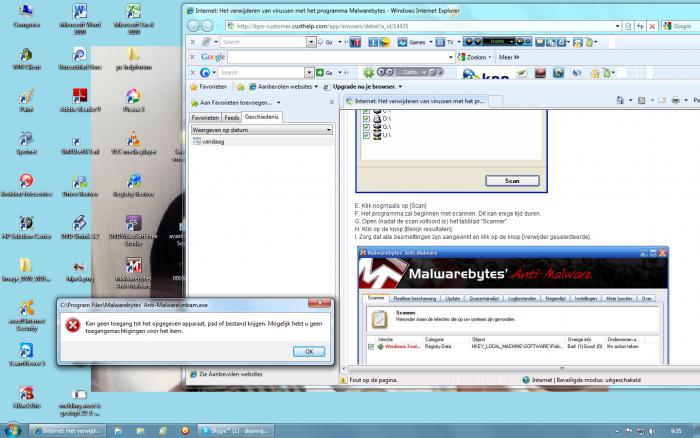Open a new blank browser tab

tap(496, 101)
